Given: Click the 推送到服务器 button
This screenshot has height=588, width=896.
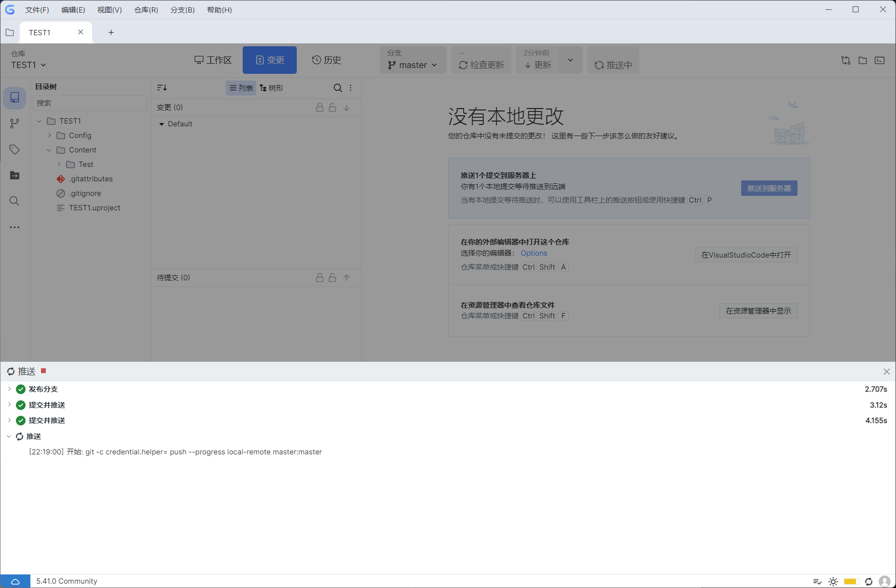Looking at the screenshot, I should coord(769,188).
